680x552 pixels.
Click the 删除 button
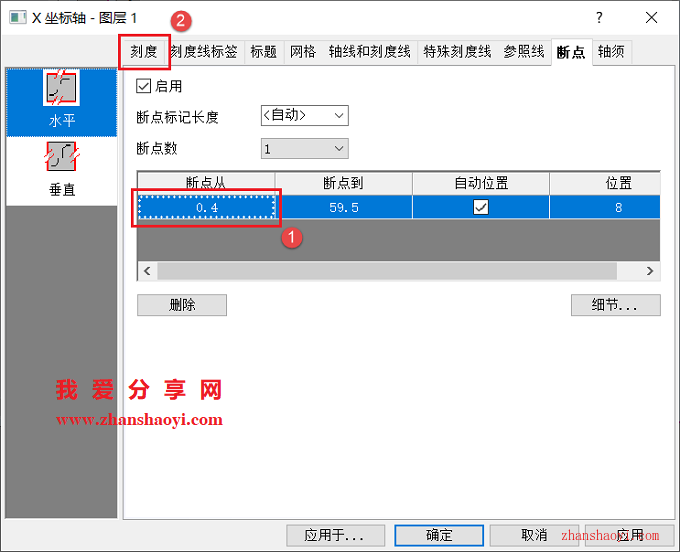182,305
